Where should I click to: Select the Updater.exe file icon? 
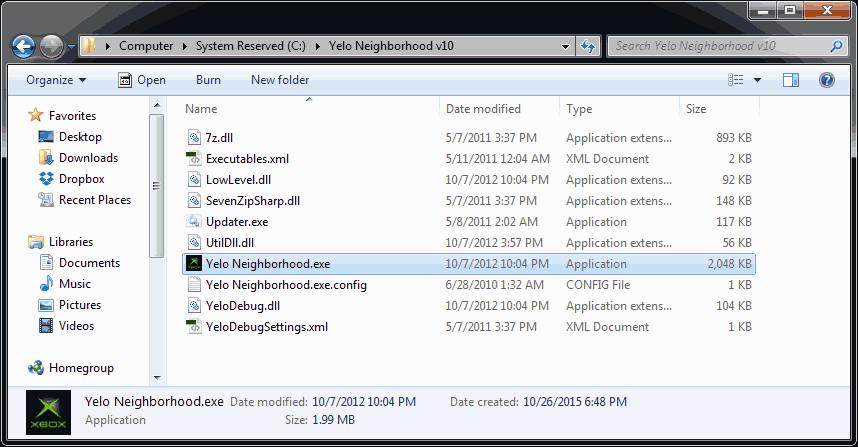[x=194, y=222]
